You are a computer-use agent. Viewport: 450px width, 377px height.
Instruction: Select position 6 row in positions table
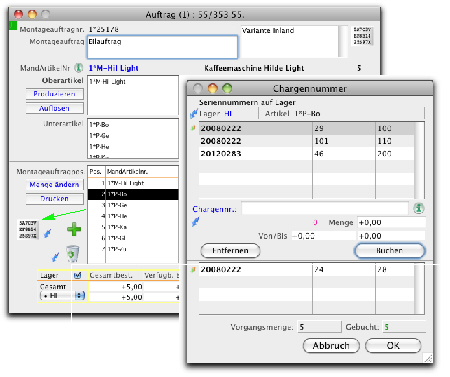[133, 238]
